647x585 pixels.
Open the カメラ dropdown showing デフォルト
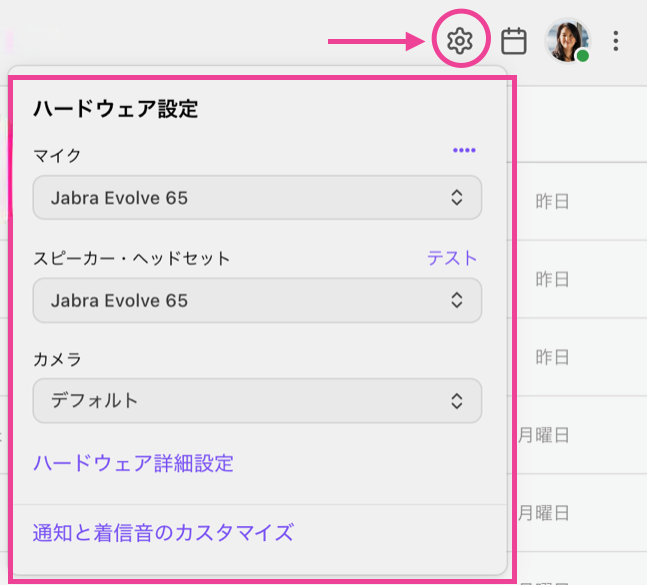257,401
